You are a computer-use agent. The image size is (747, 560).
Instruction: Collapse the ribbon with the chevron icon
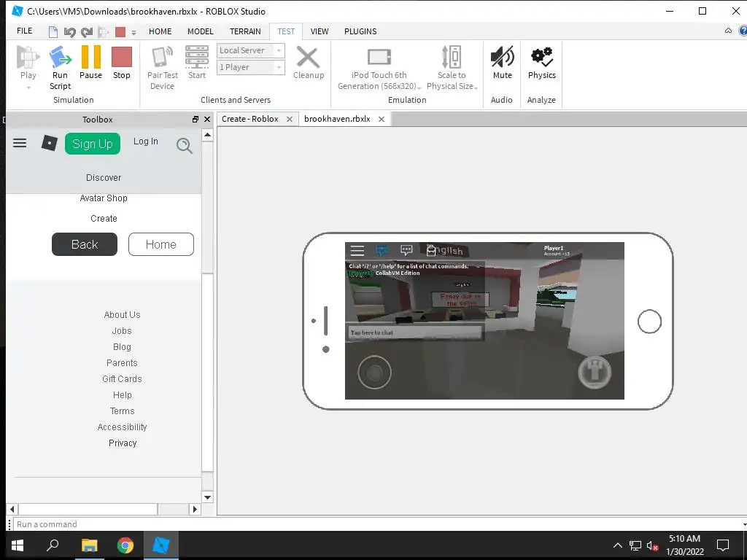(728, 31)
